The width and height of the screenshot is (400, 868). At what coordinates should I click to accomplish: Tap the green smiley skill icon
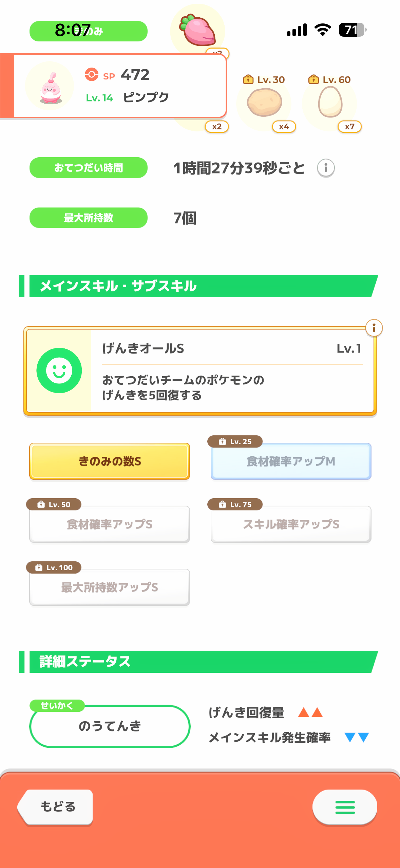pyautogui.click(x=59, y=370)
